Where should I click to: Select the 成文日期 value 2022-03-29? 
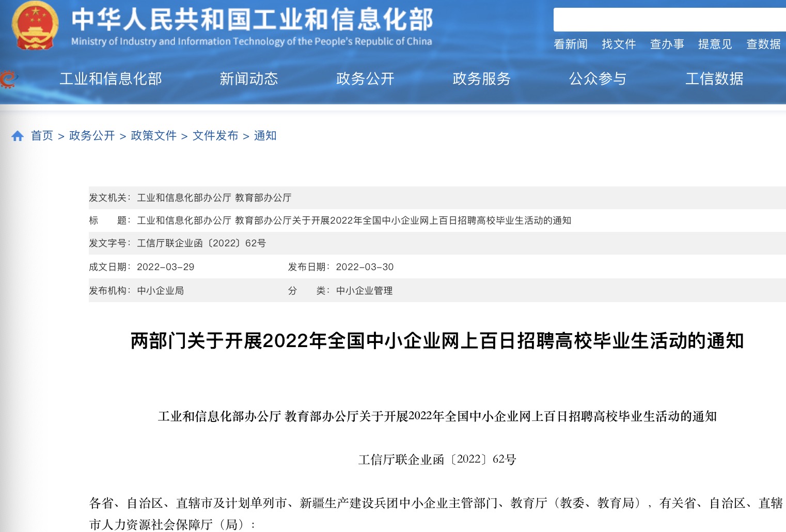click(165, 267)
